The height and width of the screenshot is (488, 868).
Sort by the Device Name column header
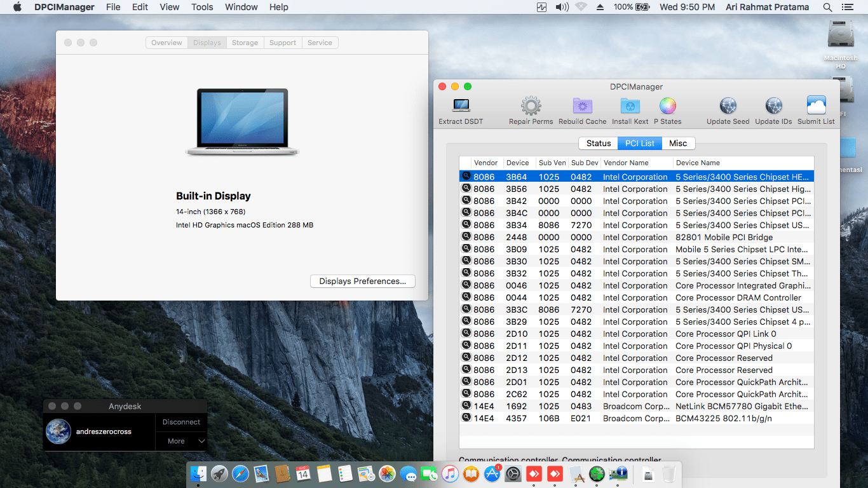(743, 163)
